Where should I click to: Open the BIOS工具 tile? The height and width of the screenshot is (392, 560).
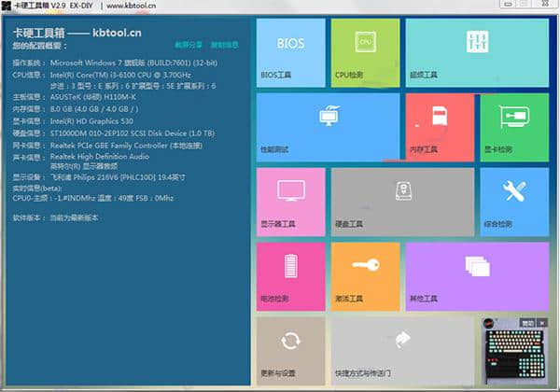click(290, 52)
